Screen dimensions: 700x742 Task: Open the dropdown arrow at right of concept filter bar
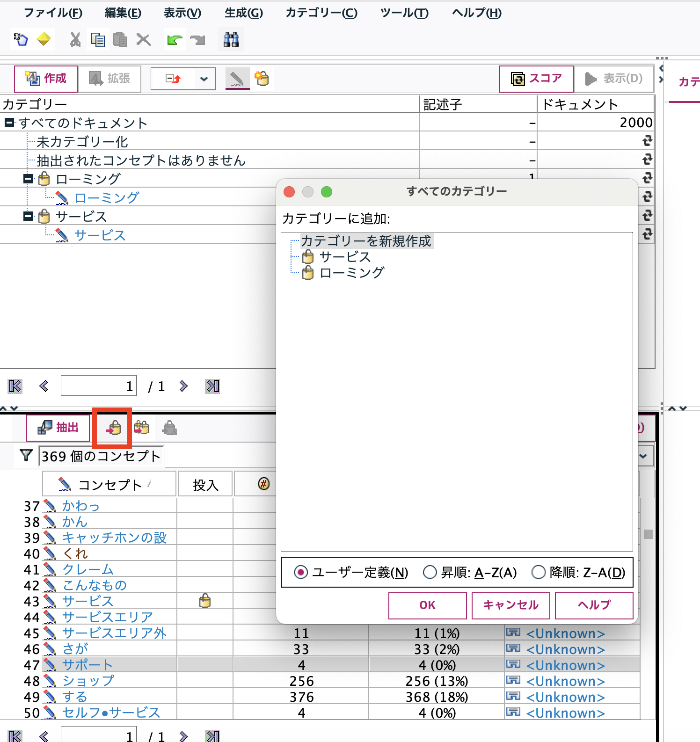tap(643, 456)
